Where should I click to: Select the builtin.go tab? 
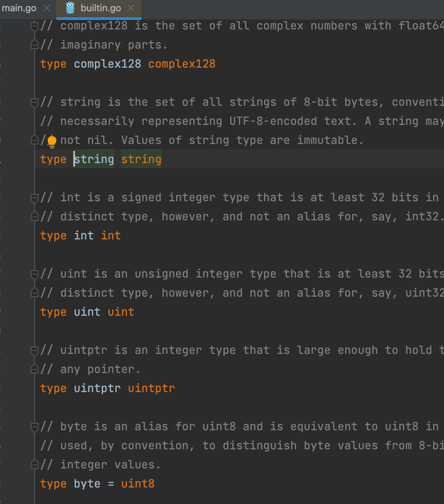click(x=101, y=8)
